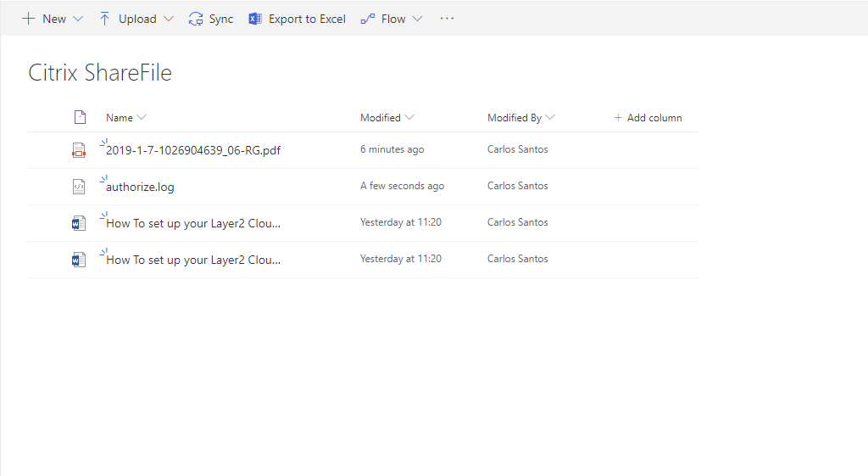
Task: Open the Modified By column header menu
Action: click(520, 118)
